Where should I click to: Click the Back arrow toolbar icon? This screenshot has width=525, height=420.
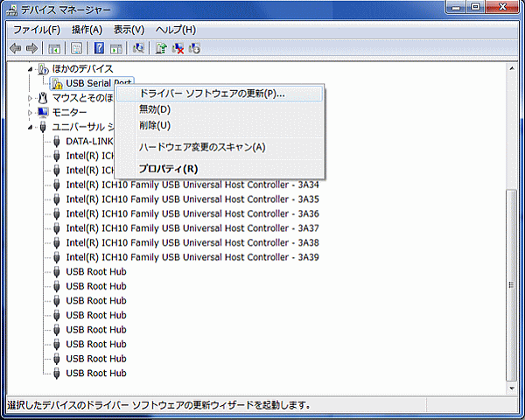click(x=16, y=48)
